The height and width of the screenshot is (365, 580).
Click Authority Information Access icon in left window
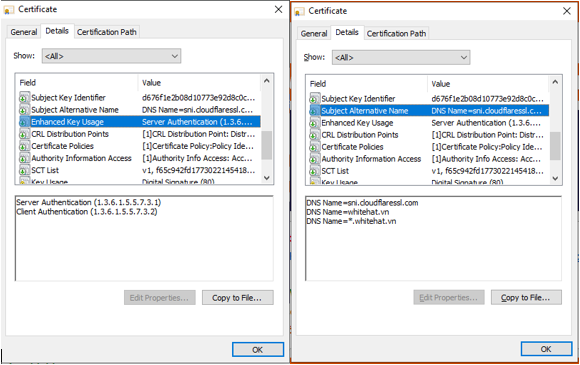tap(24, 158)
